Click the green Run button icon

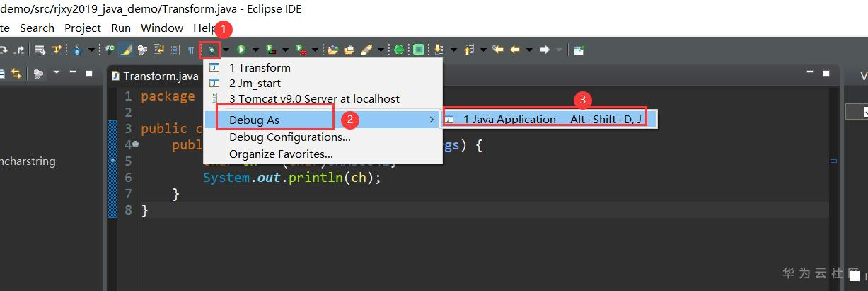(241, 50)
